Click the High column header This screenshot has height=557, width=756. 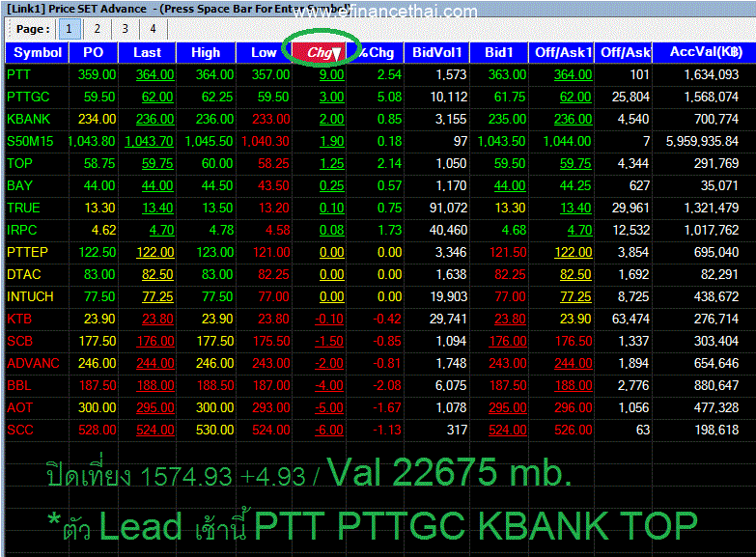tap(206, 52)
